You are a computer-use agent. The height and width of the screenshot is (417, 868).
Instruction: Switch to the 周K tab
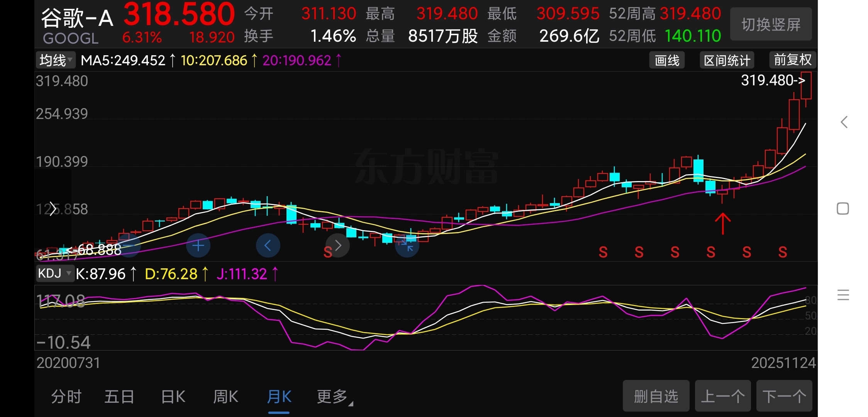[225, 397]
